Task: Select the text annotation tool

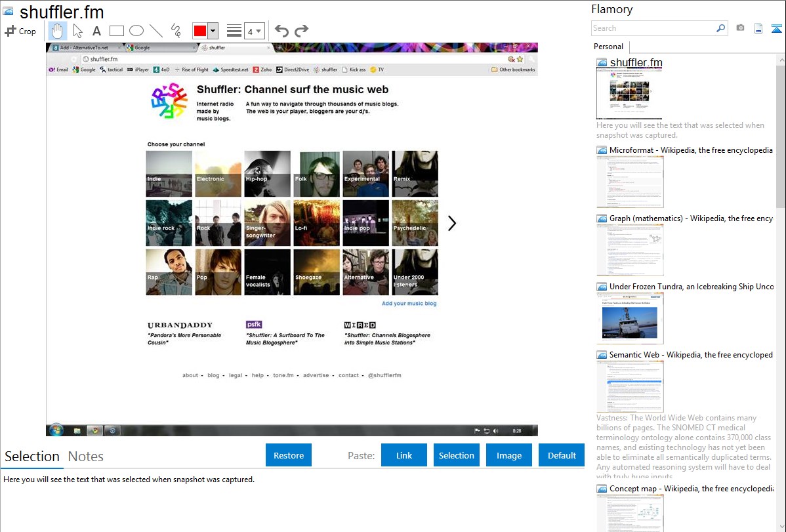Action: tap(96, 31)
